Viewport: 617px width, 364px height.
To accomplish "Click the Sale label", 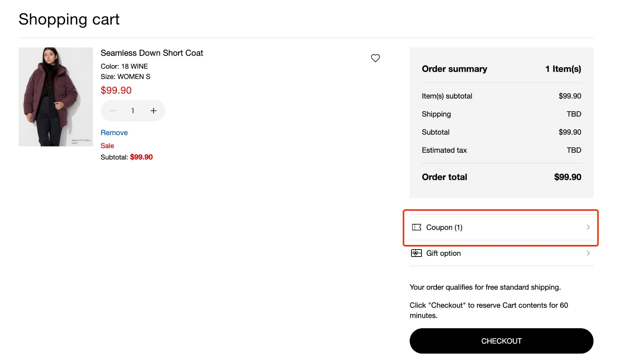I will (x=107, y=146).
